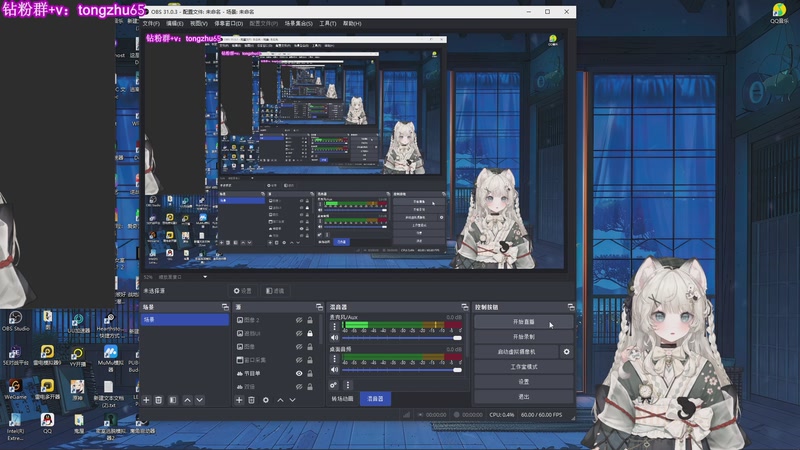Adjust the 麦克风/Aux volume slider
Image resolution: width=800 pixels, height=450 pixels.
[402, 338]
